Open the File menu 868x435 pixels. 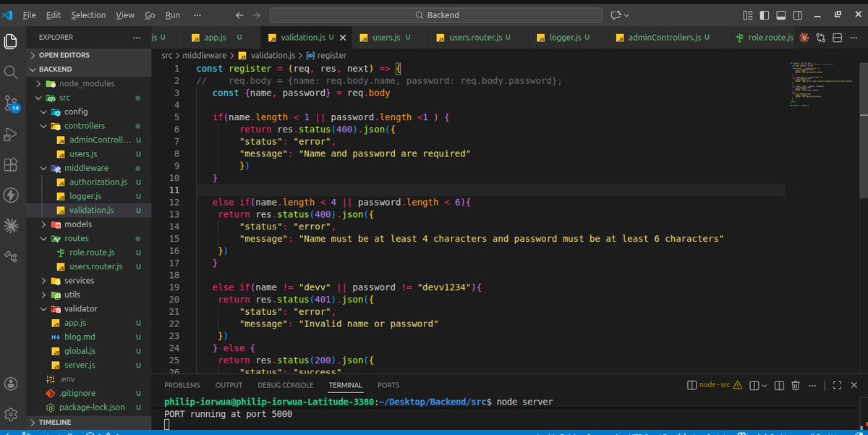coord(29,14)
